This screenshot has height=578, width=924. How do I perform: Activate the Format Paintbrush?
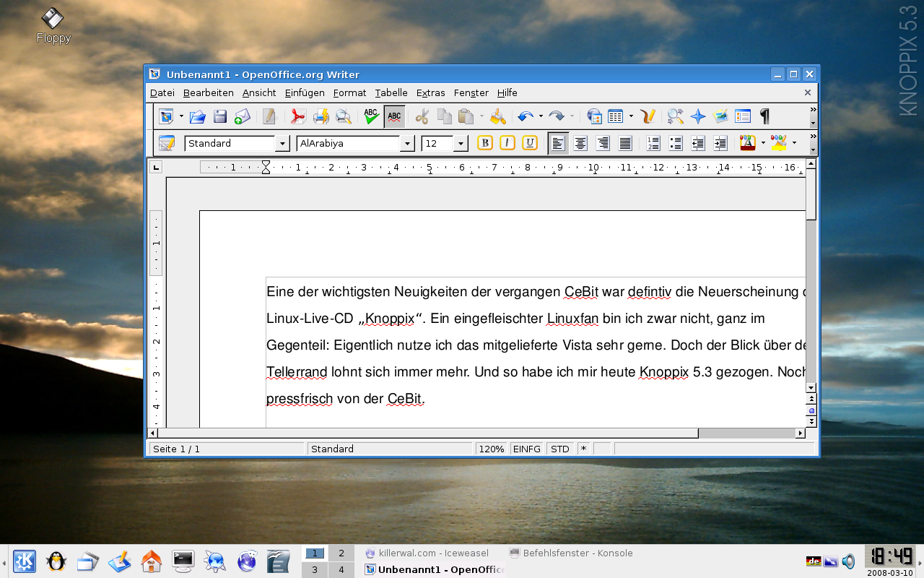tap(498, 116)
